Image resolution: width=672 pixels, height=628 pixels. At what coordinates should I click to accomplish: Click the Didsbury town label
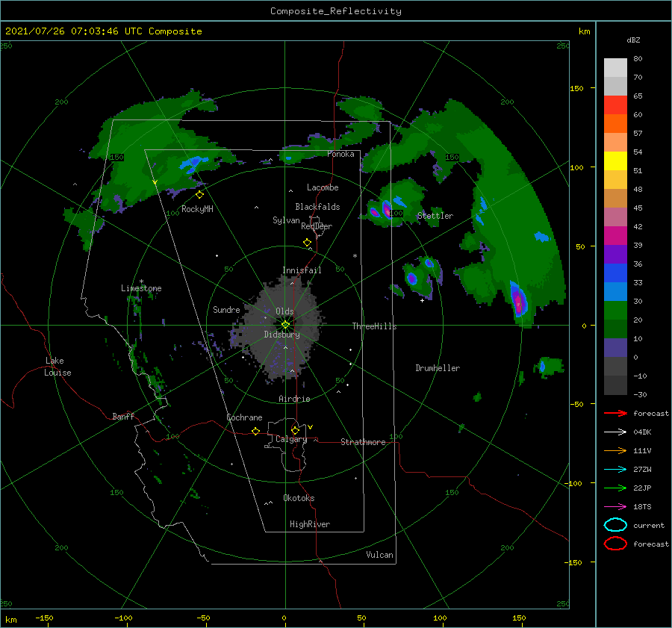[x=281, y=335]
